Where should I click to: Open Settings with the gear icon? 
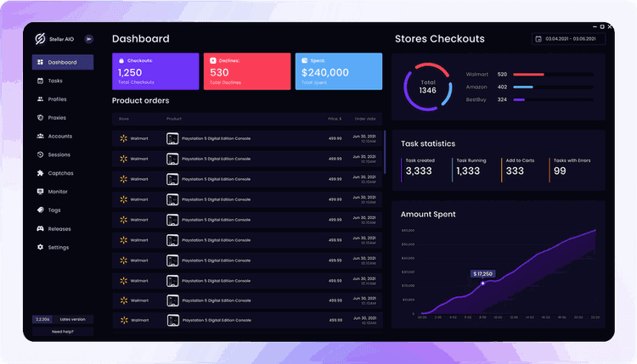pos(40,248)
